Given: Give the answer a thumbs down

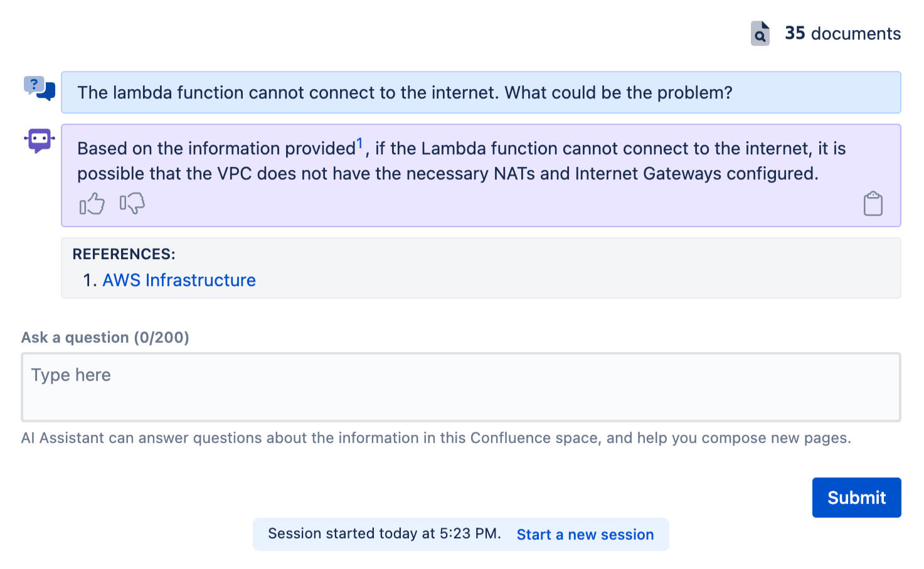Looking at the screenshot, I should click(132, 203).
